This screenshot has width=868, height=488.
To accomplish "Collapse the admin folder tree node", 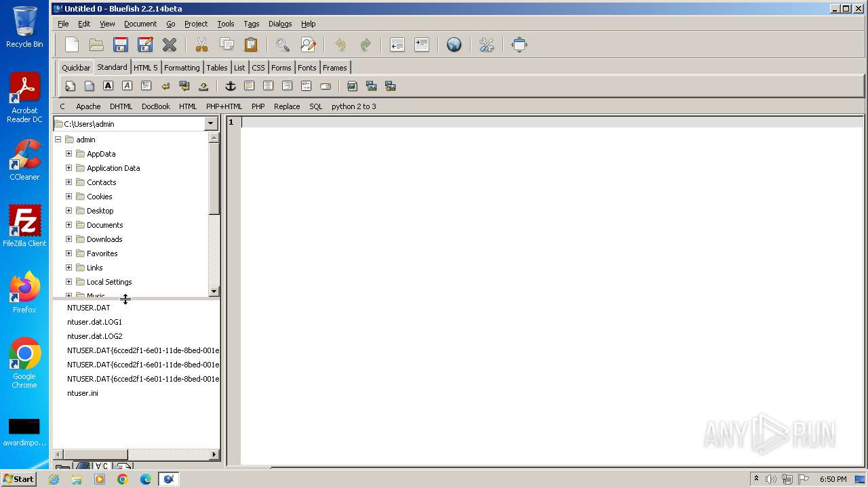I will click(x=58, y=140).
